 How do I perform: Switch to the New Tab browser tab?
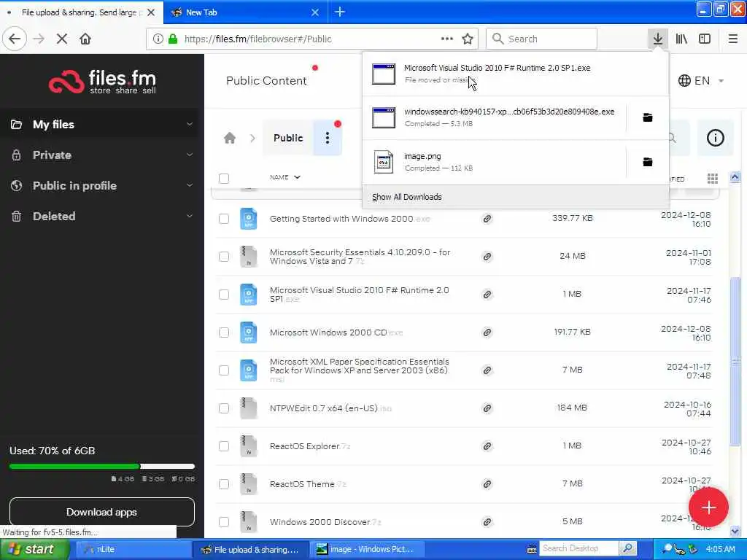coord(245,12)
